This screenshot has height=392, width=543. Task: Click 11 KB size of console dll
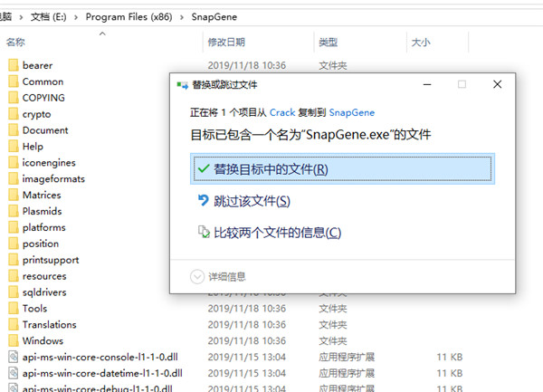450,357
